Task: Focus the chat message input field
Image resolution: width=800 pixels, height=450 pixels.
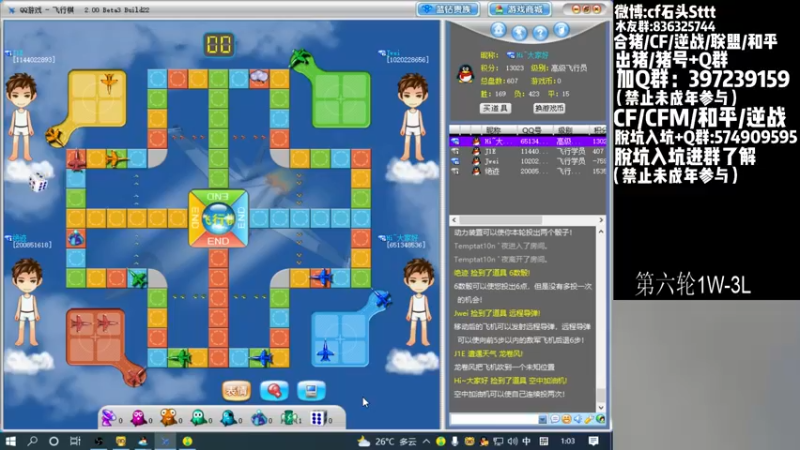Action: 494,419
